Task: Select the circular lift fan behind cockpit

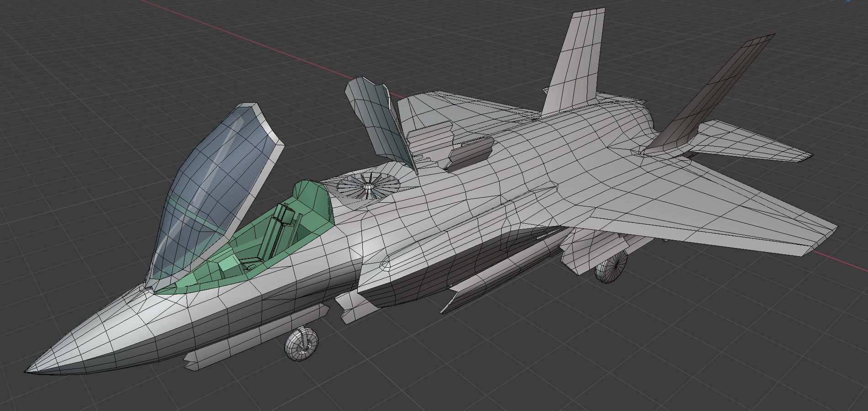Action: (368, 185)
